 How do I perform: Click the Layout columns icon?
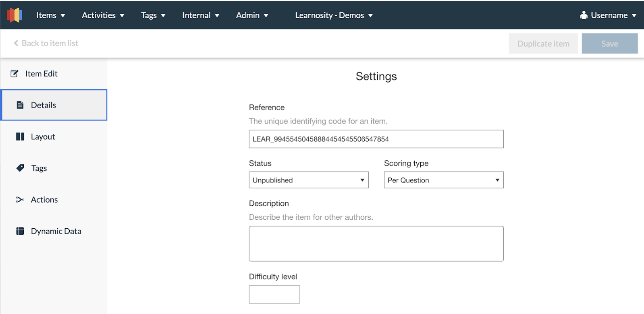[20, 137]
